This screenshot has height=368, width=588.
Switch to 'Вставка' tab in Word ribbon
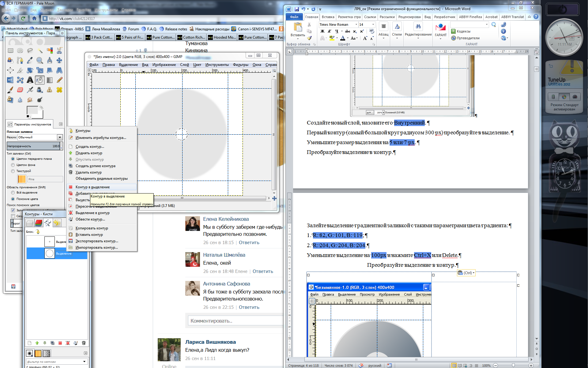pos(328,17)
